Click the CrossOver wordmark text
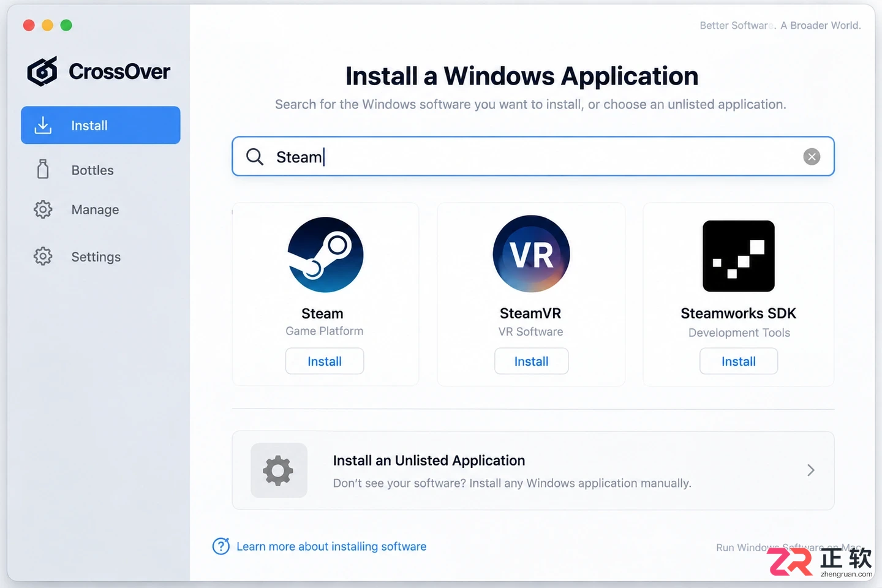Screen dimensions: 882x588 pos(119,72)
